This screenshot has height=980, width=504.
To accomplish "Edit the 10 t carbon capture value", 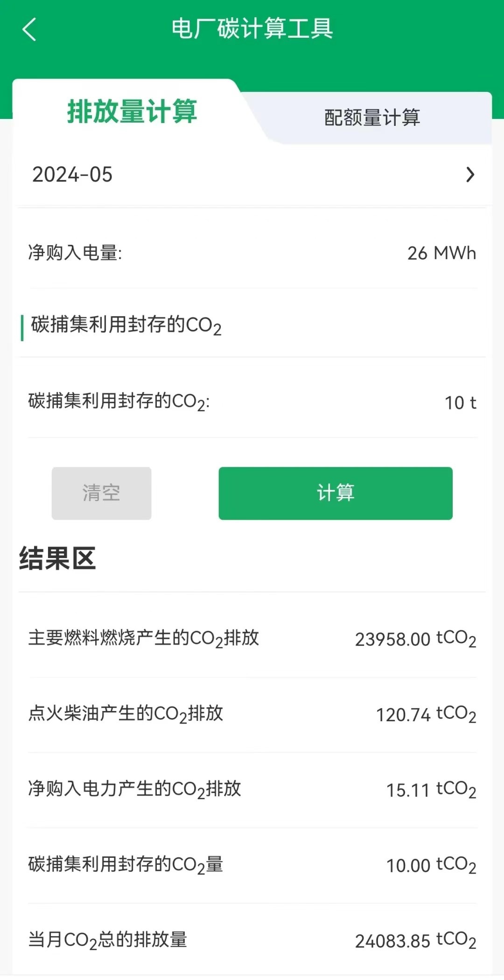I will pos(460,403).
